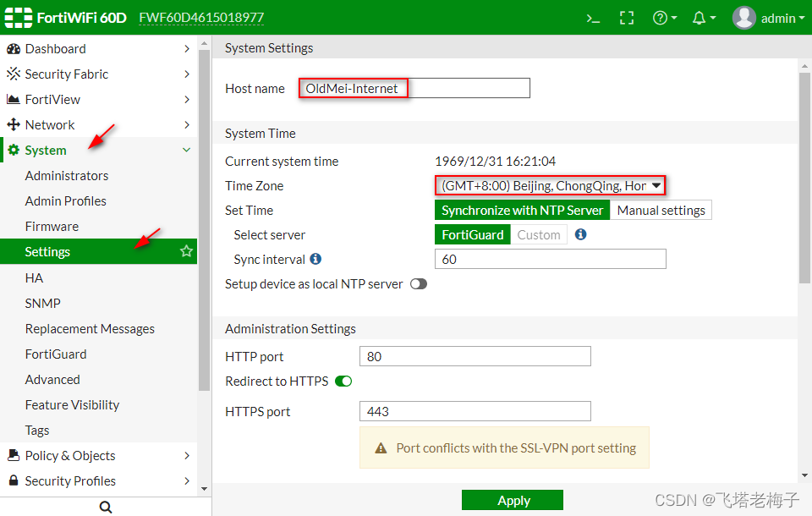Open Advanced menu item
Viewport: 812px width, 516px height.
point(52,379)
